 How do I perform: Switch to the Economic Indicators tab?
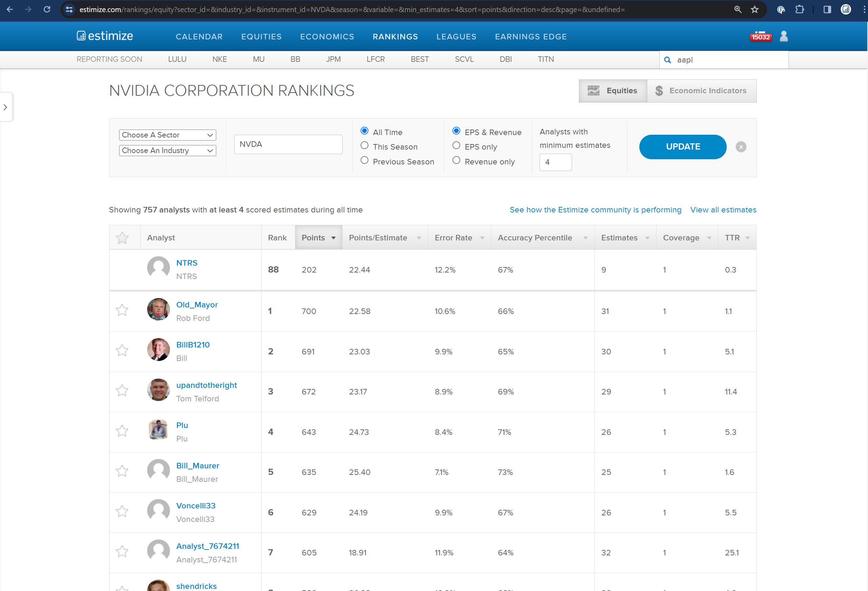(701, 91)
